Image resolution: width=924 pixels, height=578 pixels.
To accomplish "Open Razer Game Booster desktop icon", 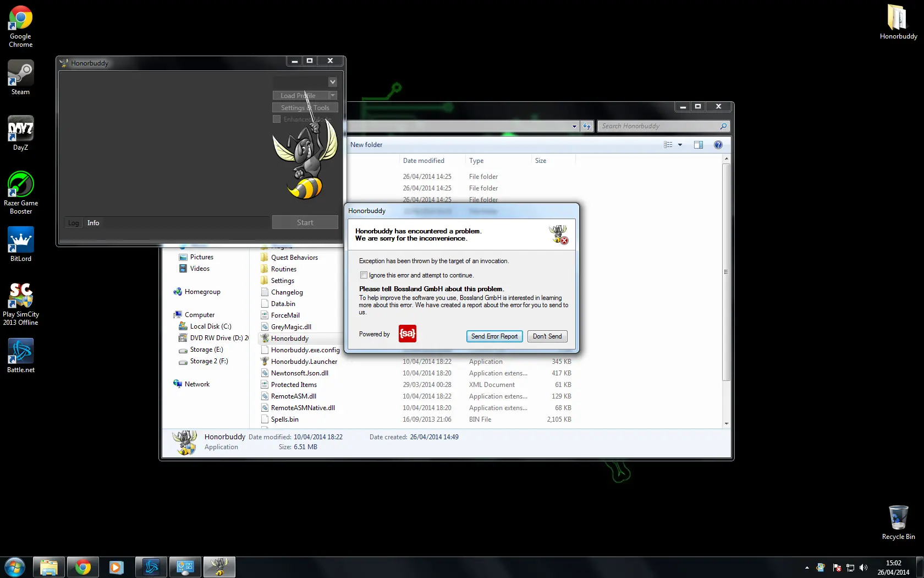I will pos(20,193).
